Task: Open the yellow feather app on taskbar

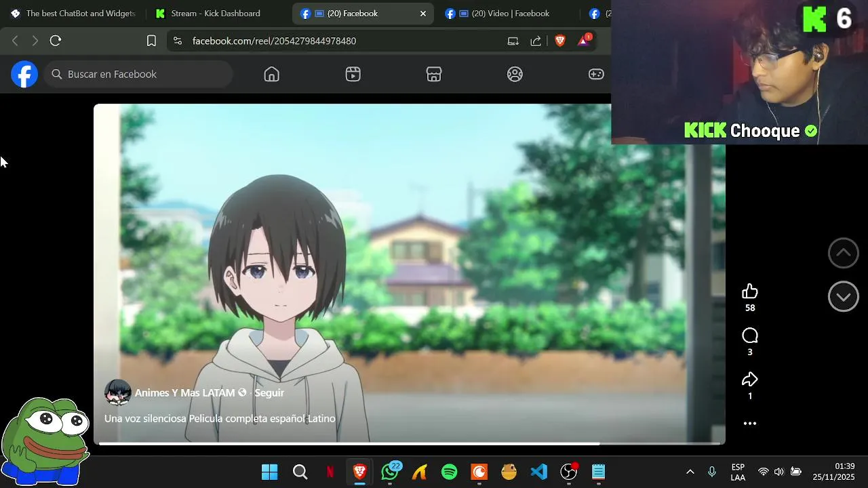Action: point(420,472)
